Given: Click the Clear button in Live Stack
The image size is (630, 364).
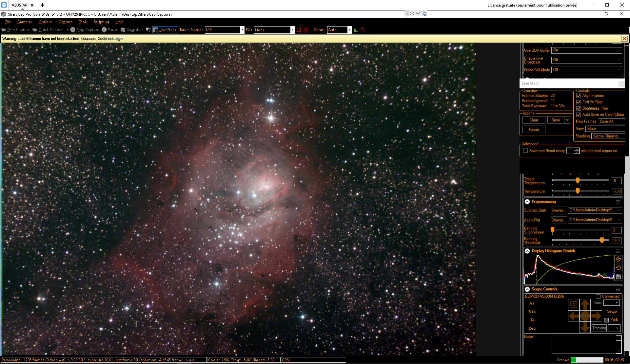Looking at the screenshot, I should click(534, 120).
